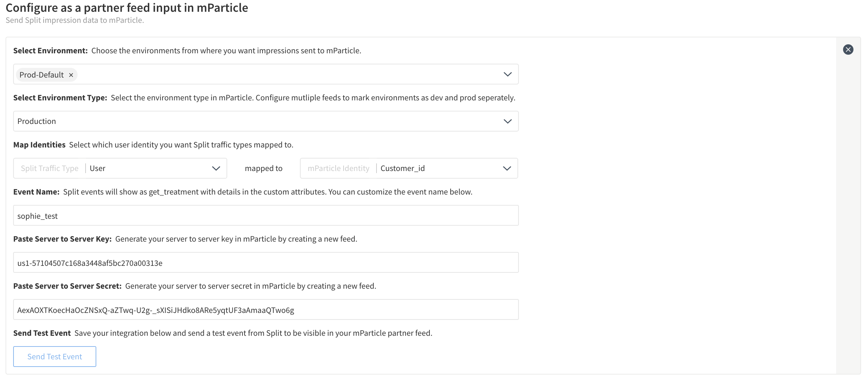This screenshot has height=378, width=868.
Task: Open the environment type chevron beside Production
Action: (x=507, y=121)
